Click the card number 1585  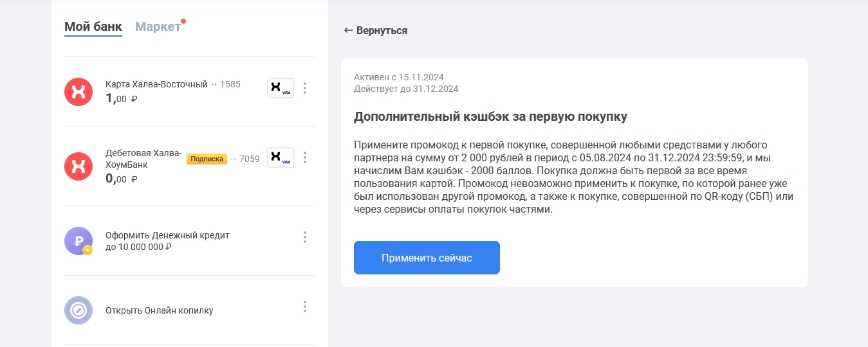pyautogui.click(x=230, y=84)
